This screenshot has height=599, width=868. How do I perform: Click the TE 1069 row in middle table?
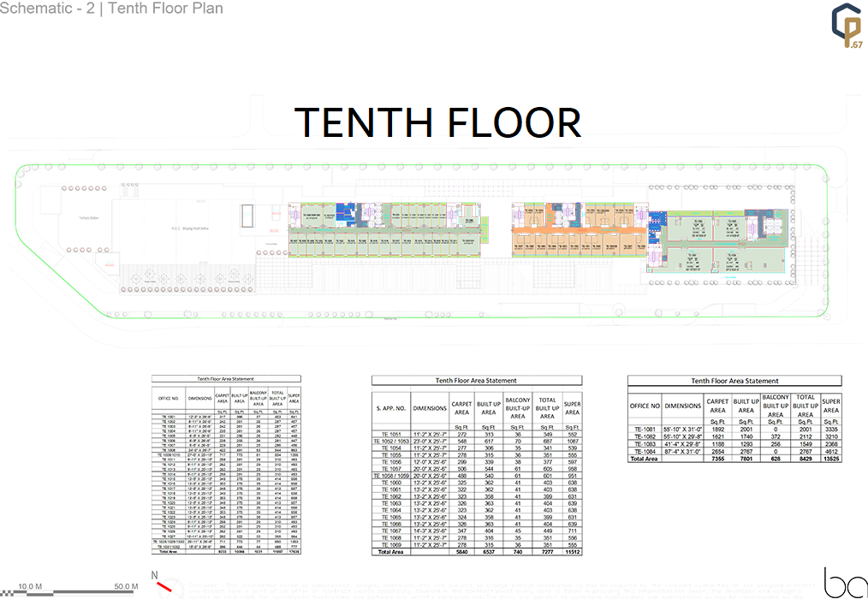click(476, 544)
